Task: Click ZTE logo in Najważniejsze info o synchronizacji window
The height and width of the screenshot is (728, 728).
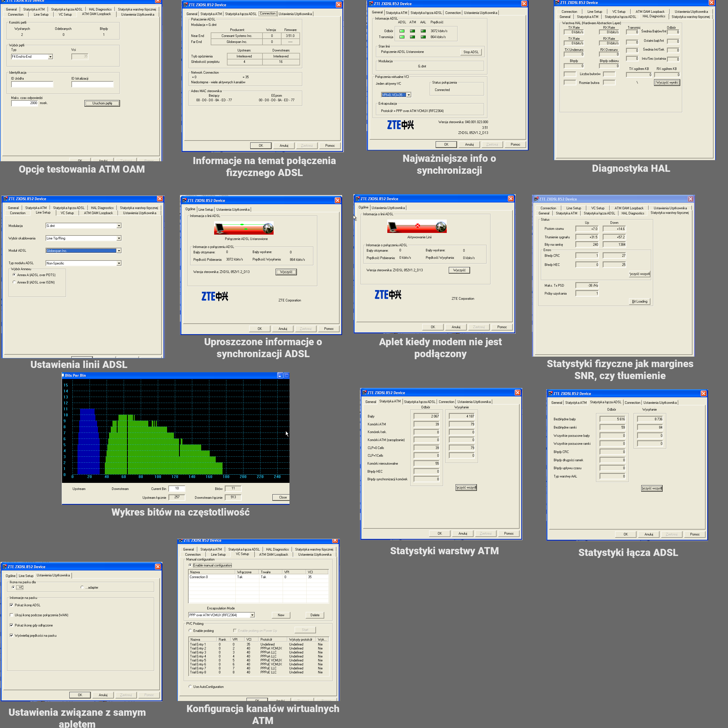Action: (400, 125)
